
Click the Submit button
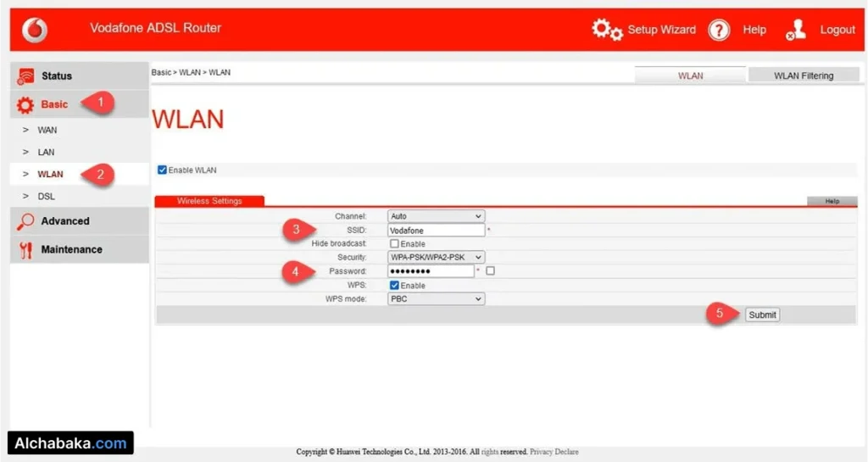(x=762, y=314)
